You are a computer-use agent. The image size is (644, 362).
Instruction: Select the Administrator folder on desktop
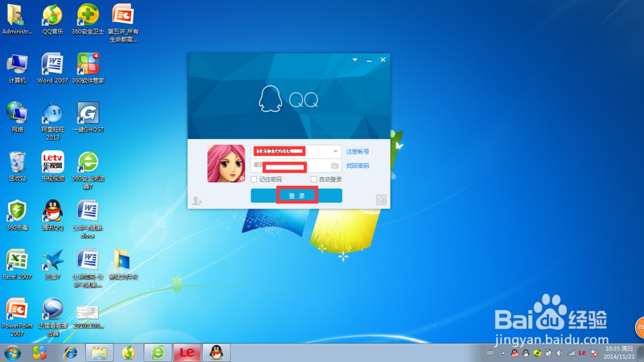tap(17, 19)
